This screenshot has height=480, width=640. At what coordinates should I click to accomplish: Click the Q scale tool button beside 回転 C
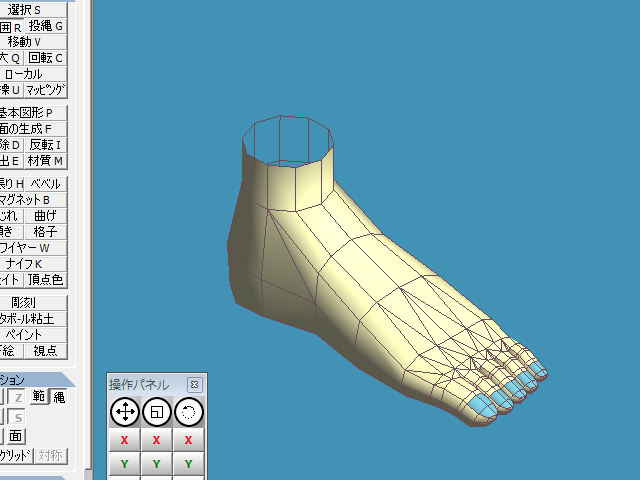click(x=11, y=58)
